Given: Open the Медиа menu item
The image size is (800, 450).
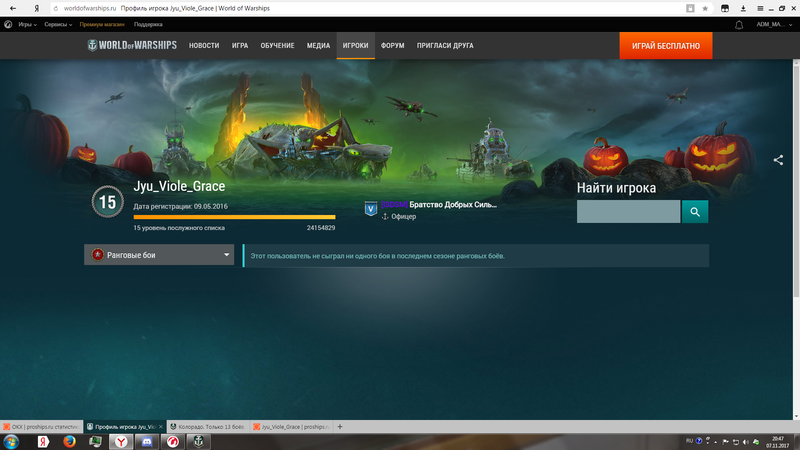Looking at the screenshot, I should click(318, 45).
